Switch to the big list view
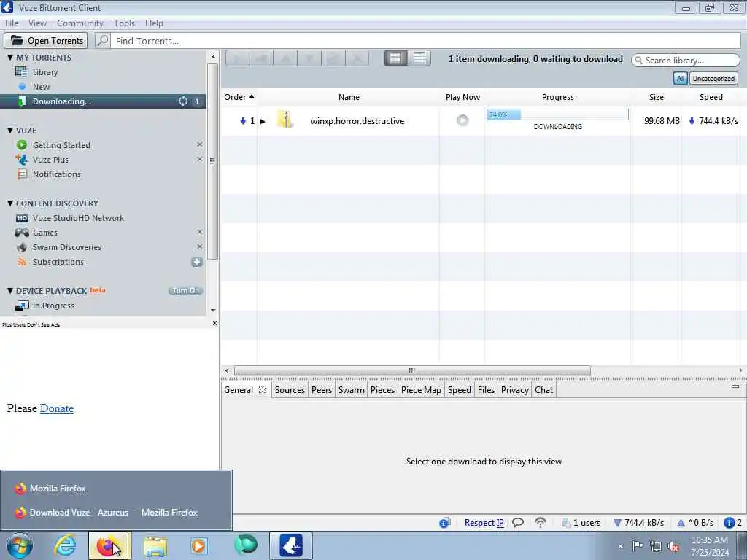The height and width of the screenshot is (560, 747). pos(395,58)
